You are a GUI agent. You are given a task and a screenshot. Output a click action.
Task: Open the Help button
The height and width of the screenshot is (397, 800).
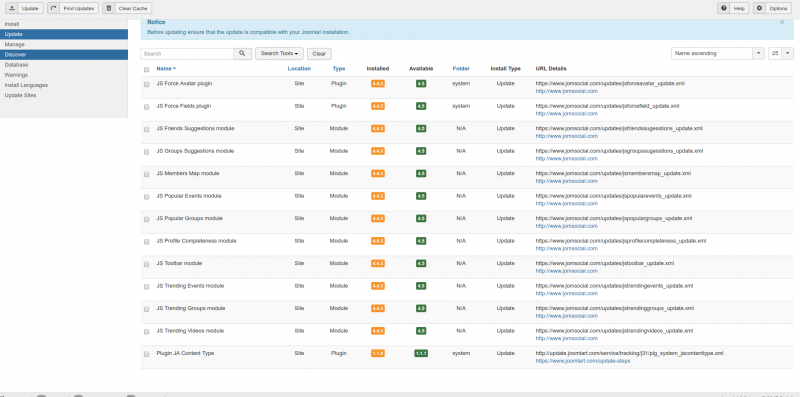pos(733,8)
